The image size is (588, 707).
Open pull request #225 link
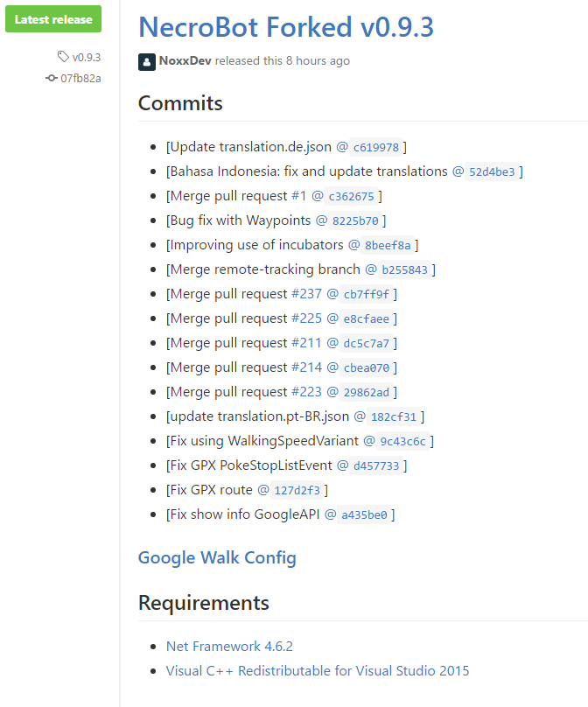pos(306,318)
